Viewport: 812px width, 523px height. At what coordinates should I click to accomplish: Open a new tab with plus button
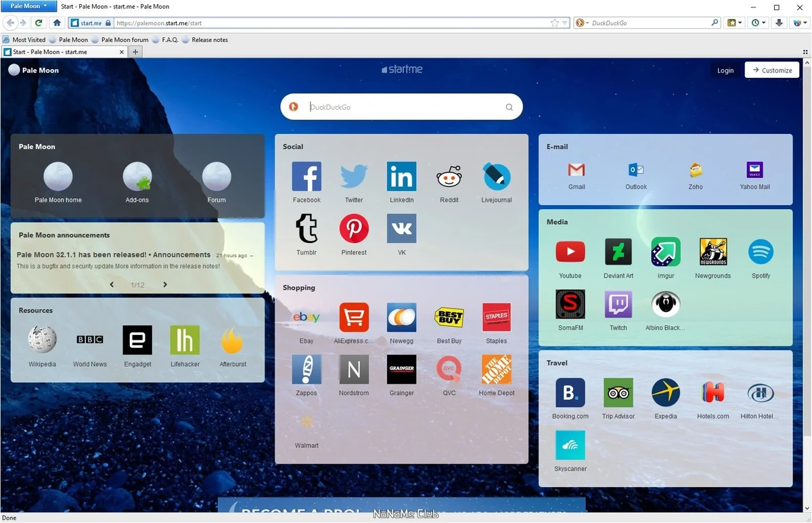point(135,52)
